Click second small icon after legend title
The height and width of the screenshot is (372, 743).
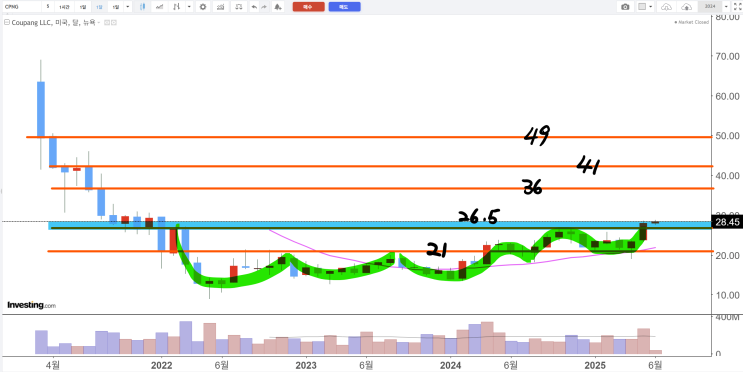pos(114,22)
